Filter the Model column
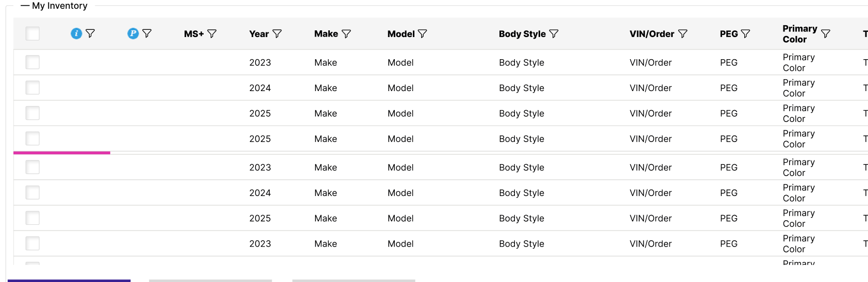868x282 pixels. click(x=423, y=33)
